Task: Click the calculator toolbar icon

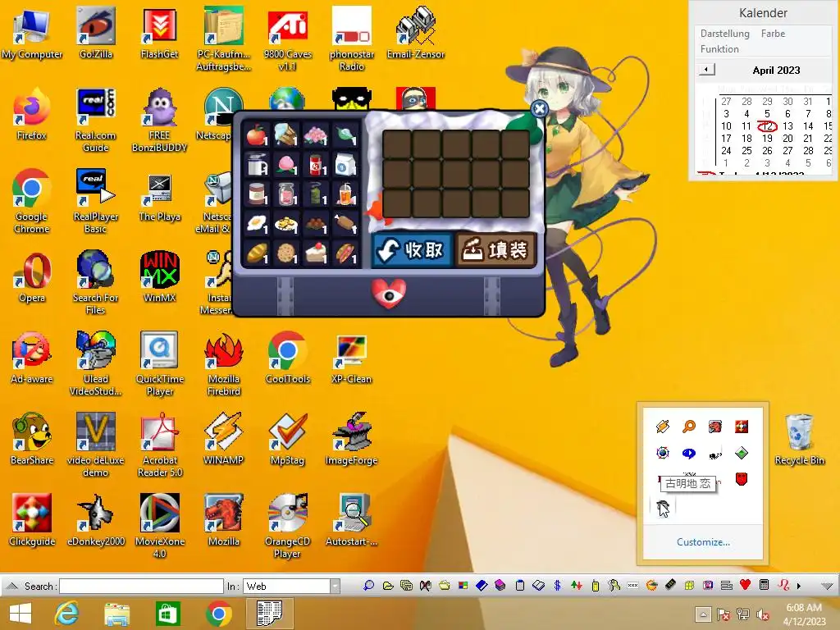Action: tap(765, 585)
